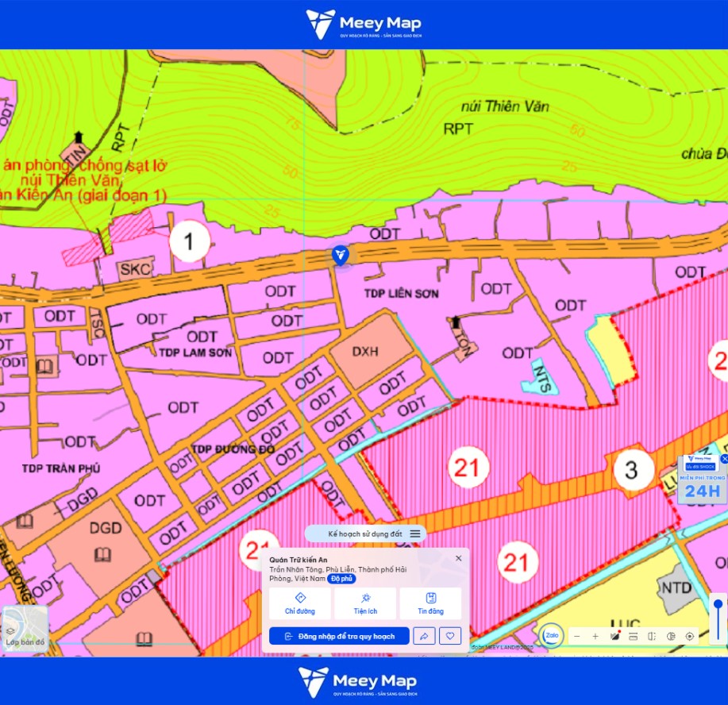The width and height of the screenshot is (728, 705).
Task: Save location to favorites with the heart
Action: [450, 636]
